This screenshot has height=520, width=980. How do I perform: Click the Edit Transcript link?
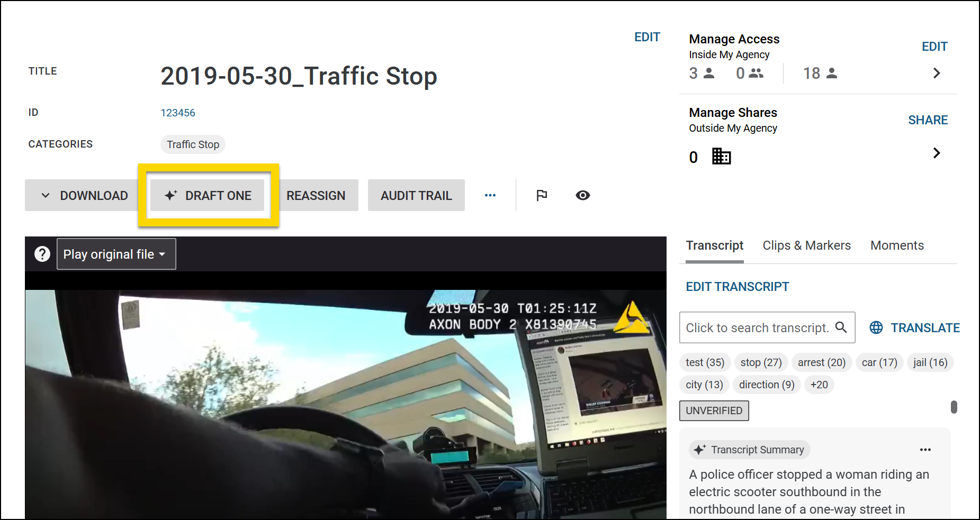tap(737, 287)
